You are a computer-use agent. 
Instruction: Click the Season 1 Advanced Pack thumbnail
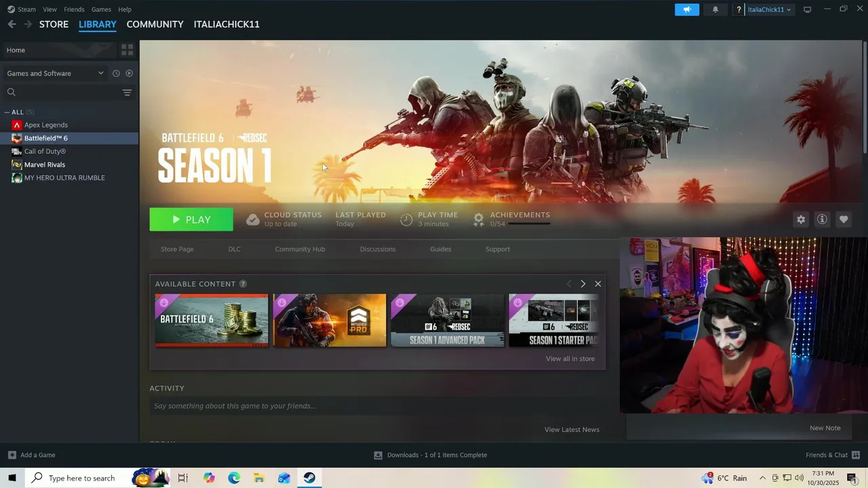[448, 320]
